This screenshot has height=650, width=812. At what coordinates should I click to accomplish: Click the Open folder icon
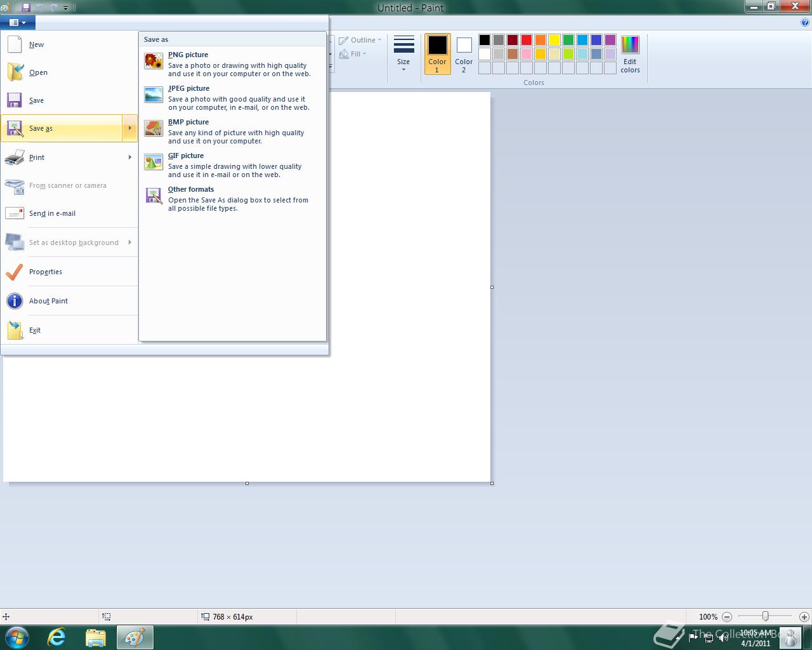click(x=15, y=72)
